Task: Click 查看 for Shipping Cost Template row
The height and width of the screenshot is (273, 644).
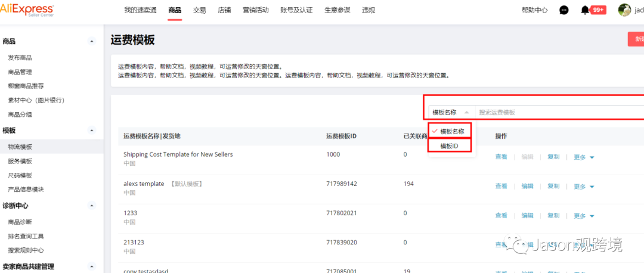Action: click(501, 157)
